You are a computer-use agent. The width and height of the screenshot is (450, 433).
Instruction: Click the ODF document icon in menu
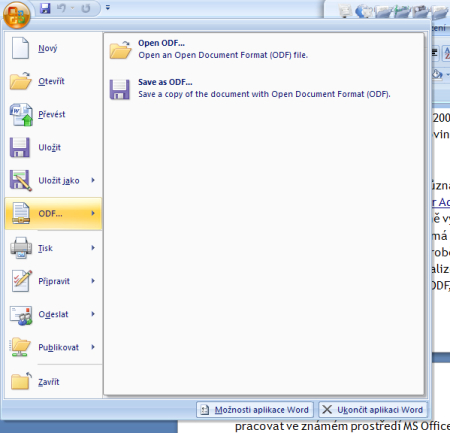click(x=21, y=213)
